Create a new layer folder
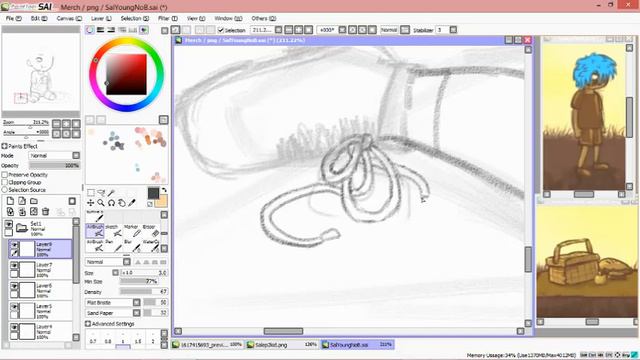Screen dimensions: 640x360 tap(34, 201)
